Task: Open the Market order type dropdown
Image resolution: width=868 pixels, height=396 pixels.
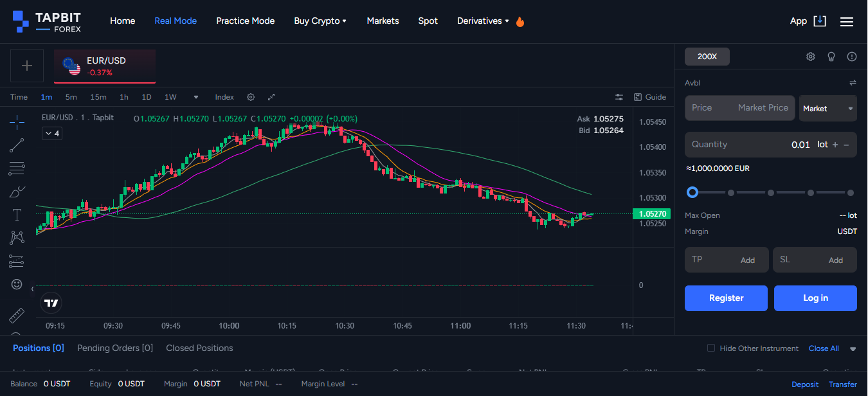Action: pyautogui.click(x=828, y=109)
